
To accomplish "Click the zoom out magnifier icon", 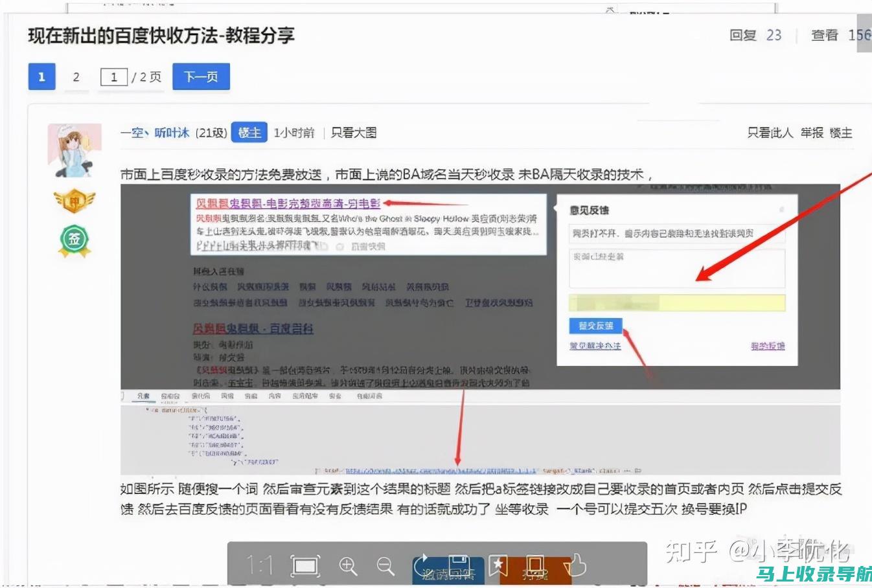I will pyautogui.click(x=385, y=566).
